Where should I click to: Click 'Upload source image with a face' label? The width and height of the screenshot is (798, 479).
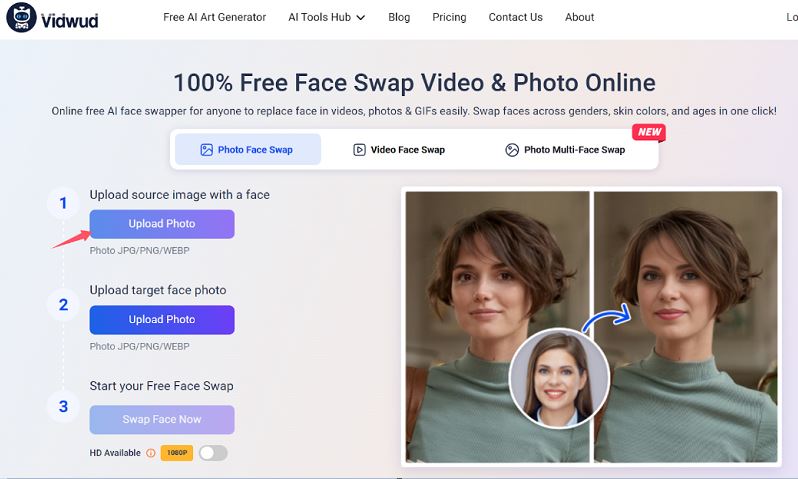point(180,195)
